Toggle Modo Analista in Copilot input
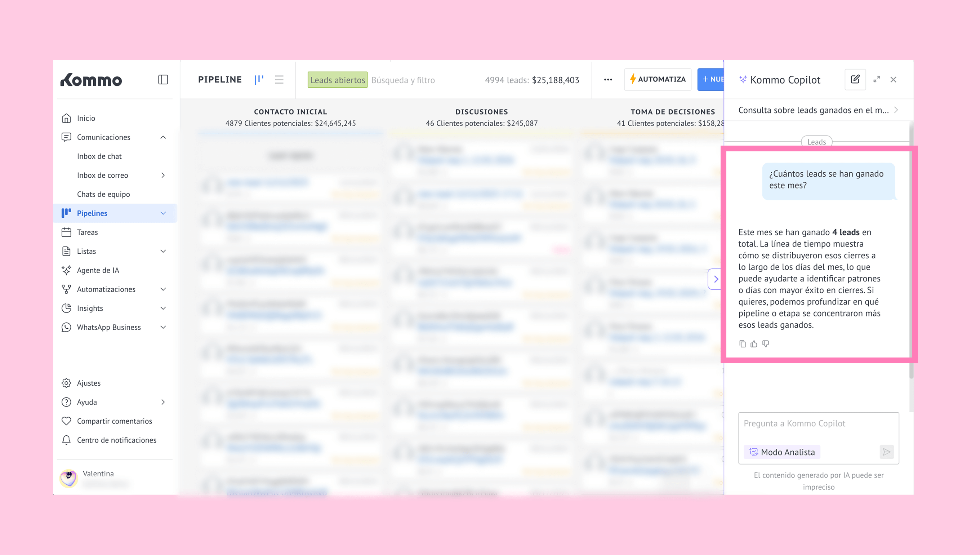The image size is (980, 555). (782, 452)
